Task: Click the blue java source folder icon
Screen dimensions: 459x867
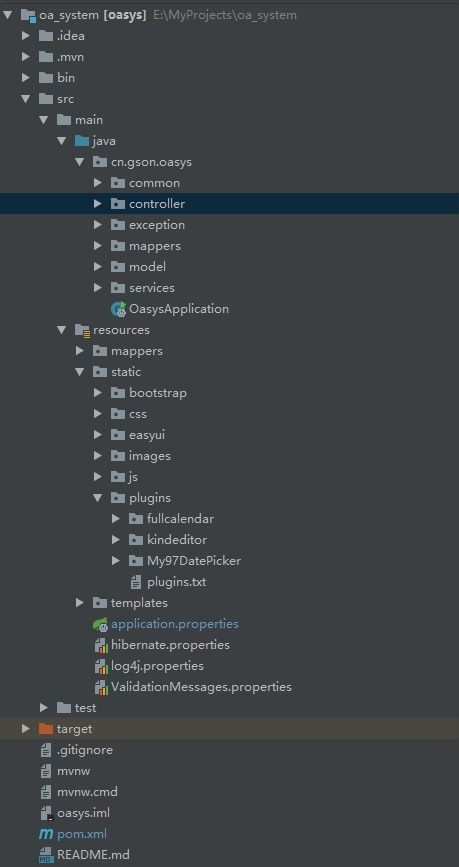Action: (x=82, y=141)
